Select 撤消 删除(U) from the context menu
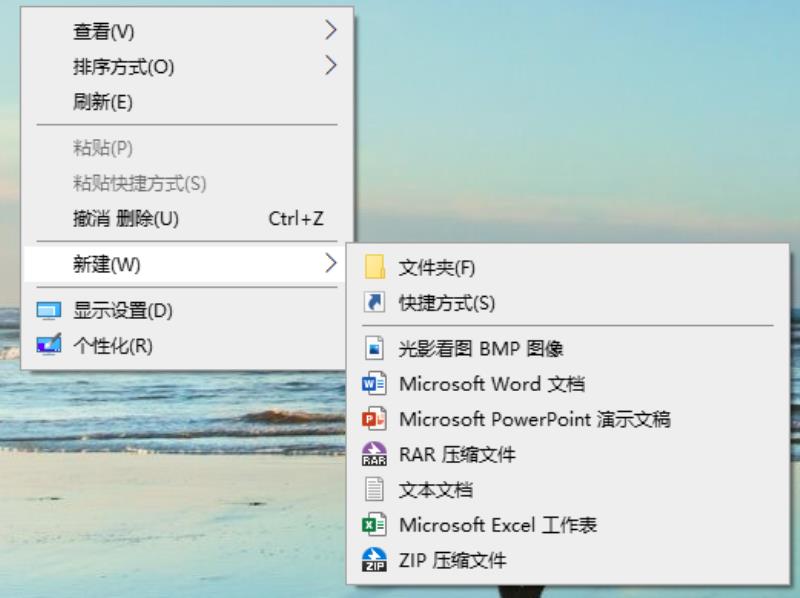This screenshot has height=598, width=800. 187,219
